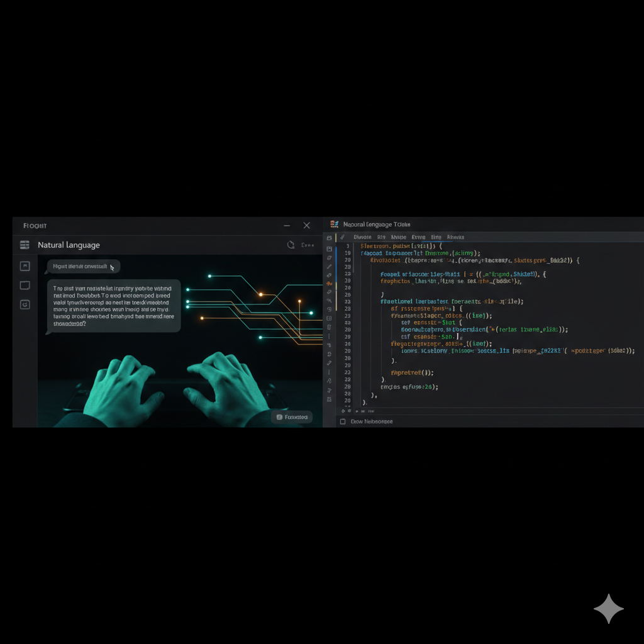This screenshot has height=644, width=644.
Task: Open the hamburger menu beside Natural language
Action: tap(25, 245)
